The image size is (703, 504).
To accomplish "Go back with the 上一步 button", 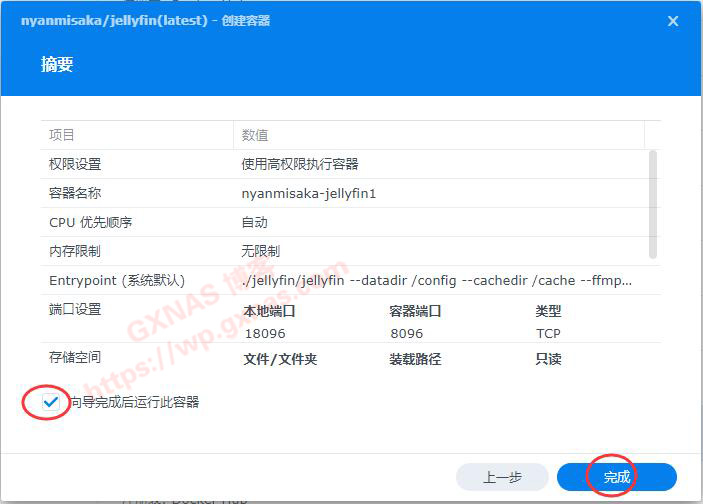I will 502,477.
